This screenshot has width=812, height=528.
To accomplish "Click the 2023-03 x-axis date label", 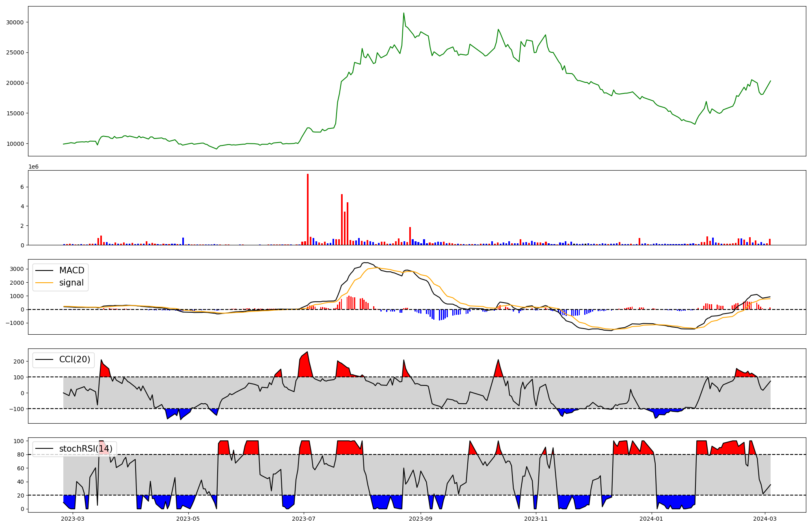I will click(x=73, y=519).
